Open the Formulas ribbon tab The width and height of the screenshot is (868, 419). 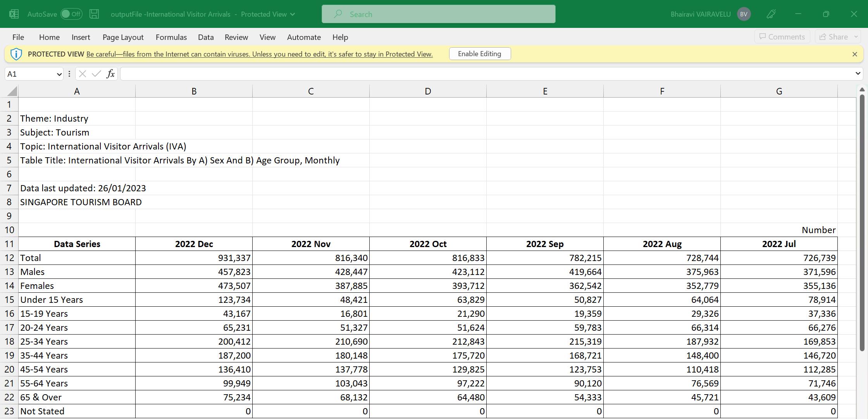pyautogui.click(x=171, y=37)
